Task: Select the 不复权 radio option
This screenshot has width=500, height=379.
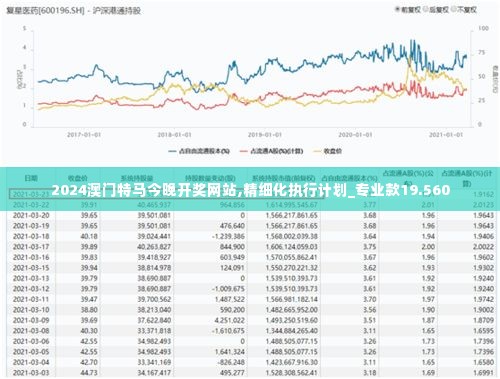Action: click(x=464, y=10)
